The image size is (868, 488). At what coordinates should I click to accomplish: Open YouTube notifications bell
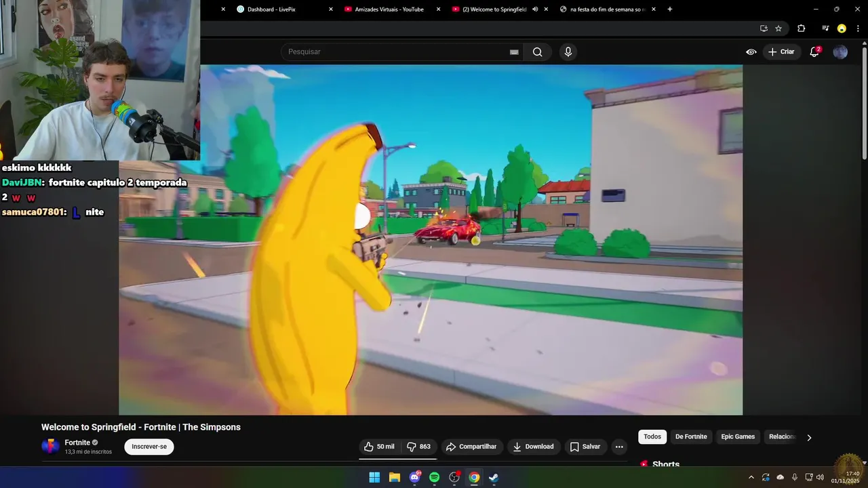tap(815, 52)
